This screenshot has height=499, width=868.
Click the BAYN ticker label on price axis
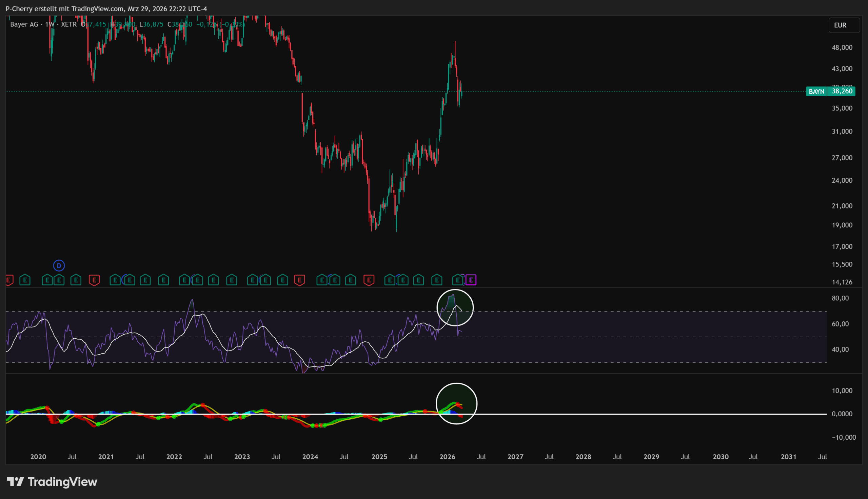tap(816, 92)
